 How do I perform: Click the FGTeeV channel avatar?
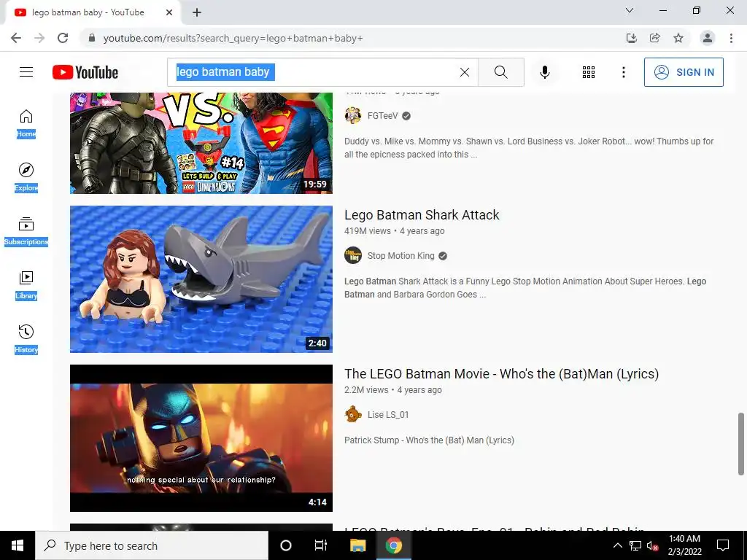tap(353, 116)
